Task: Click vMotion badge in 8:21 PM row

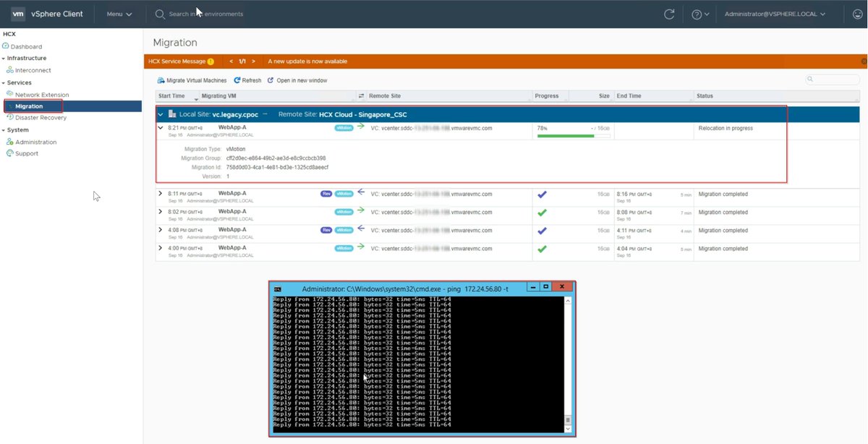Action: (344, 128)
